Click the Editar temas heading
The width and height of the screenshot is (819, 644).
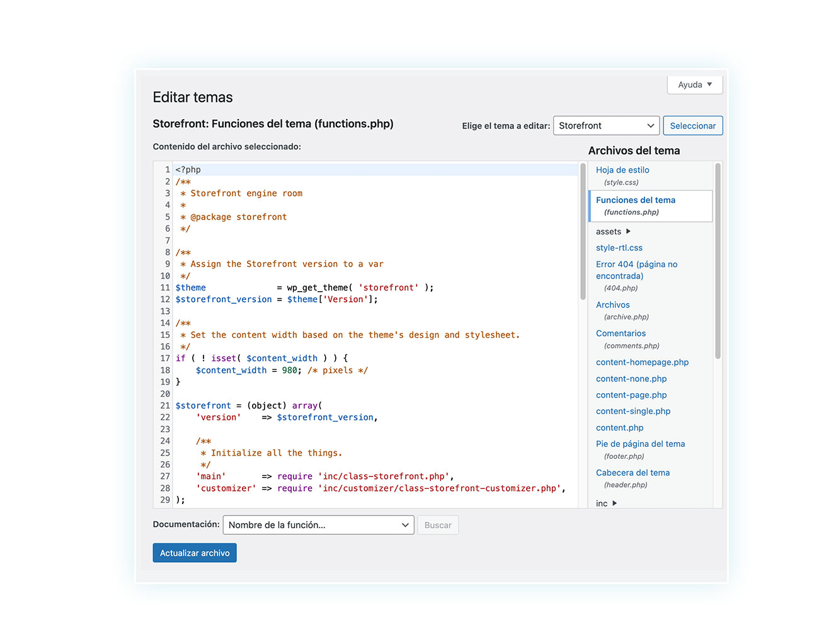(x=193, y=97)
